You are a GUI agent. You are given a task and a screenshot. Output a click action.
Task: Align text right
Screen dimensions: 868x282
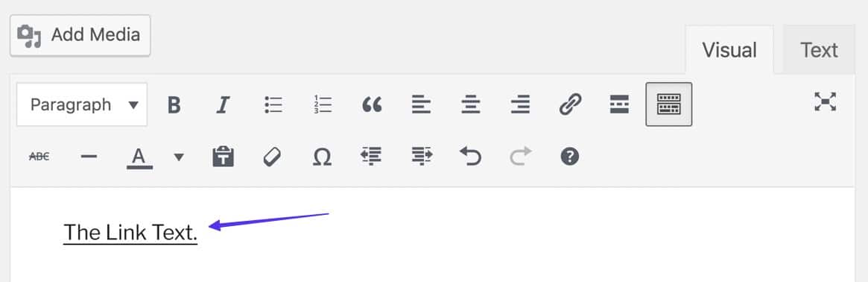(520, 104)
